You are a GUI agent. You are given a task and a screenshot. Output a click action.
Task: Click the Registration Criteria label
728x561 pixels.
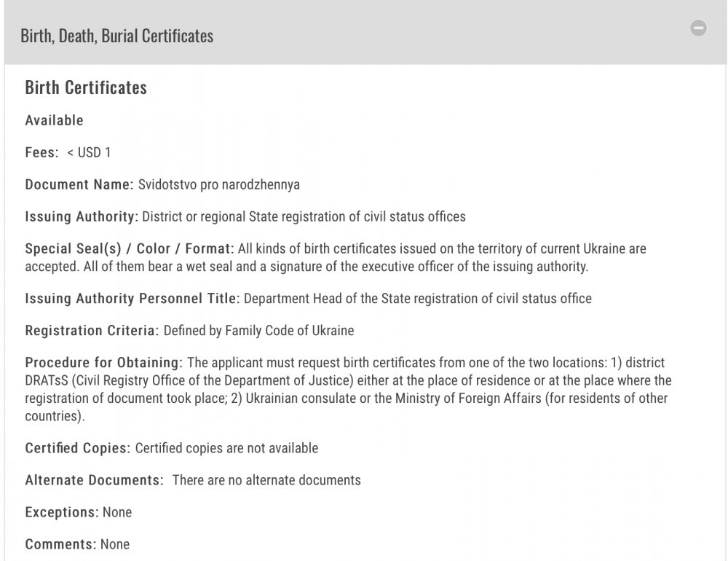coord(92,331)
